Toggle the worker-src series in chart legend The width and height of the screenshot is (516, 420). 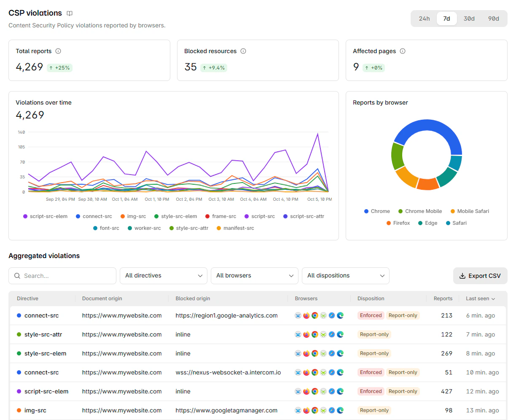(144, 228)
